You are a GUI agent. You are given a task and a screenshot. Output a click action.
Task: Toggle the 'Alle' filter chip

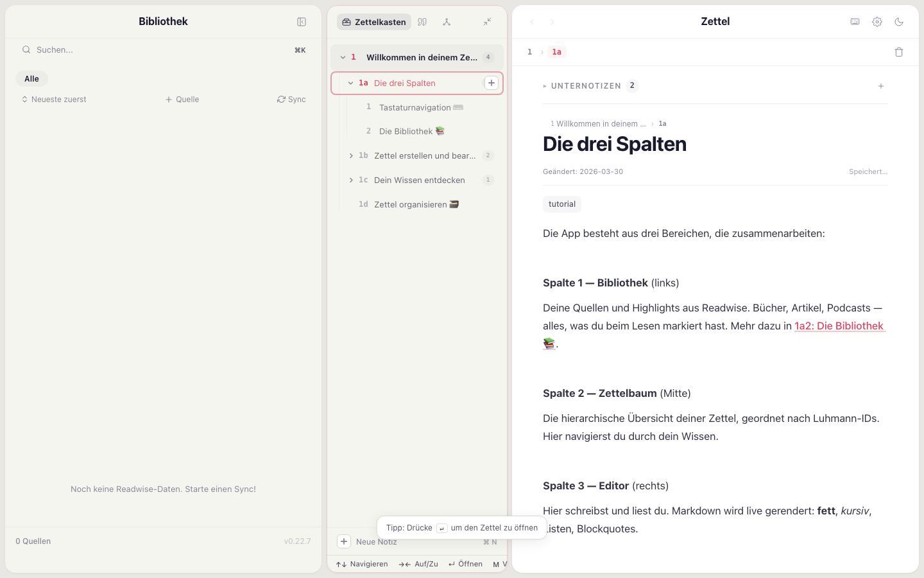click(x=31, y=78)
